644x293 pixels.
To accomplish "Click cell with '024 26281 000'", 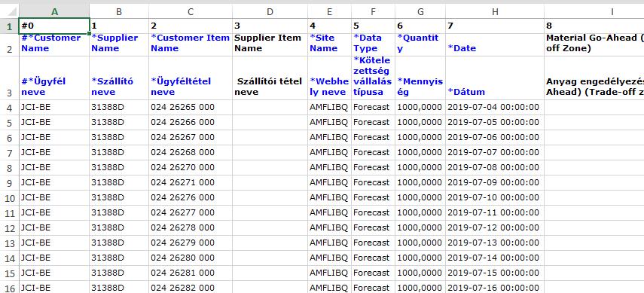I will pos(191,273).
